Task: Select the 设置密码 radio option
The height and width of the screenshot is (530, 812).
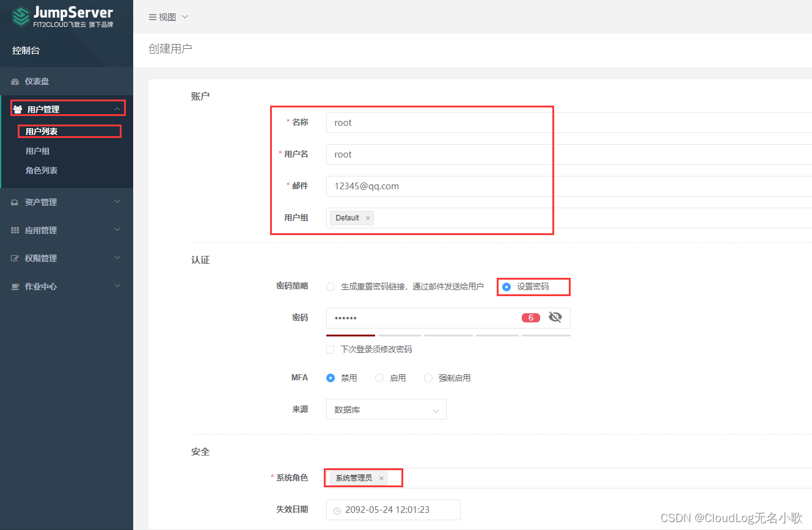Action: tap(507, 286)
